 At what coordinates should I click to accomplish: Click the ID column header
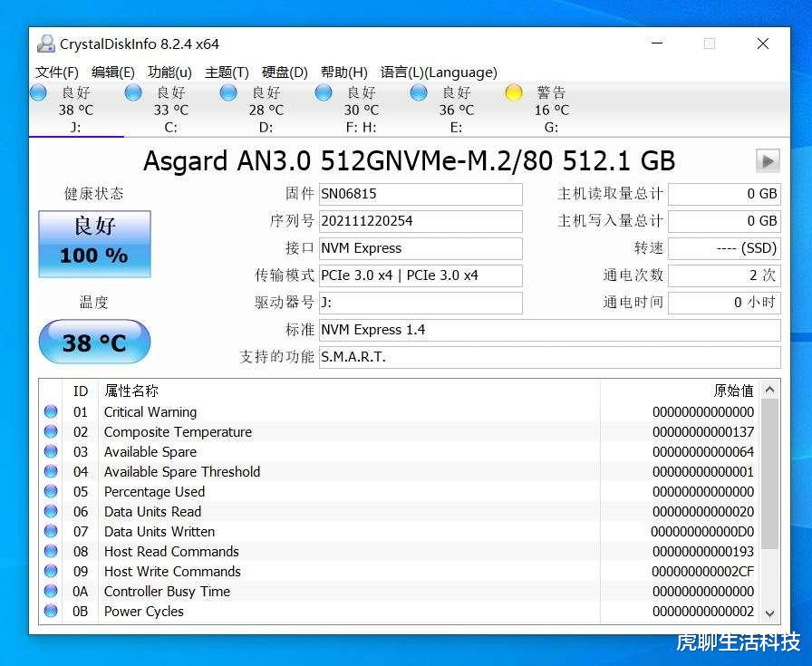point(81,391)
